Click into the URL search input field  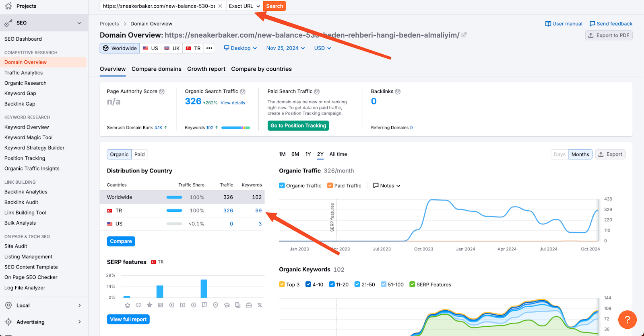[159, 6]
